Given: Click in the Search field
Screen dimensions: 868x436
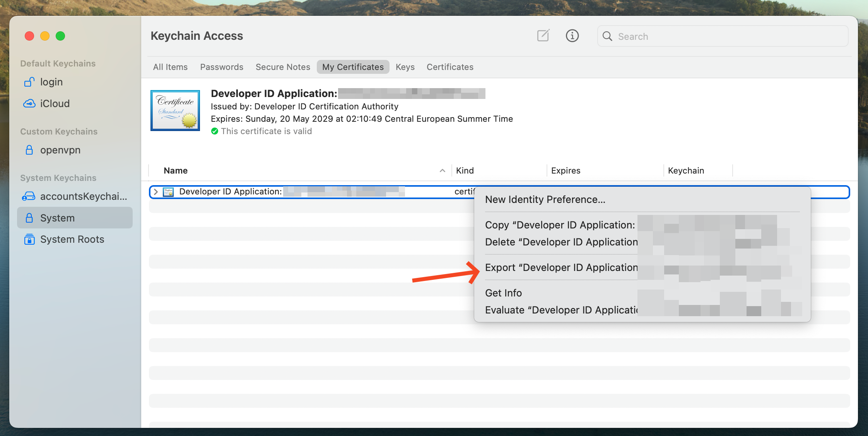Looking at the screenshot, I should pyautogui.click(x=723, y=36).
